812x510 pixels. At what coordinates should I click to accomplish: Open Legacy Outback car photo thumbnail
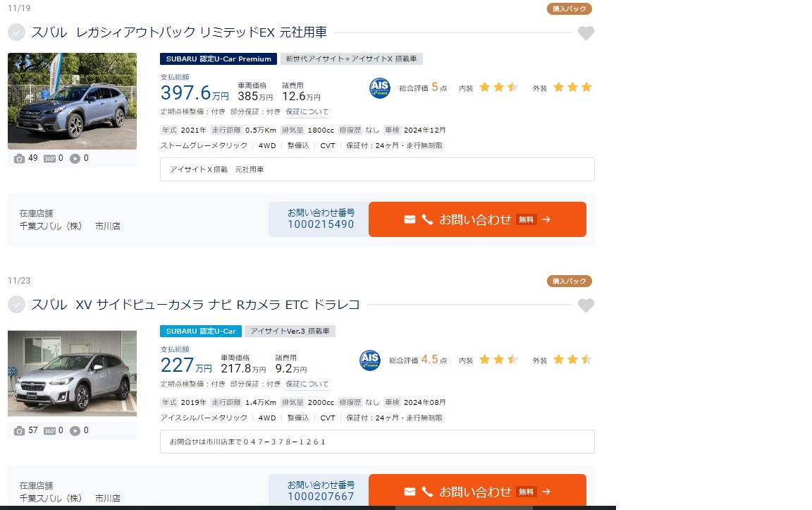click(x=72, y=101)
